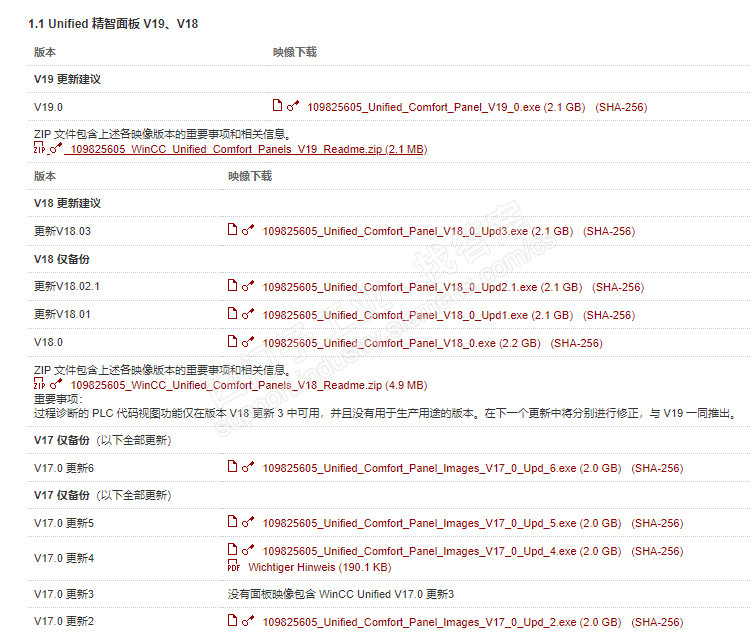This screenshot has height=635, width=751.
Task: Select text 没有面板映像包含 WinCC Unified V17.0 更新3
Action: [341, 594]
